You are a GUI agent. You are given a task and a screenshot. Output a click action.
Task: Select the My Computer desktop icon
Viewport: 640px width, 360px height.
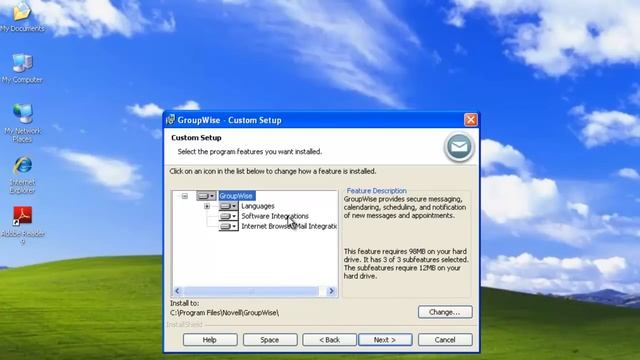(22, 68)
